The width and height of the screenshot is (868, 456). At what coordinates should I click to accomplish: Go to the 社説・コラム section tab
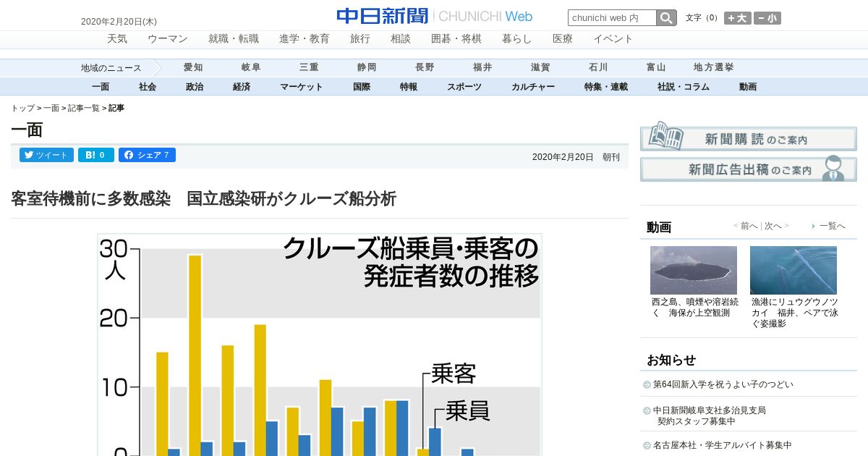(684, 87)
